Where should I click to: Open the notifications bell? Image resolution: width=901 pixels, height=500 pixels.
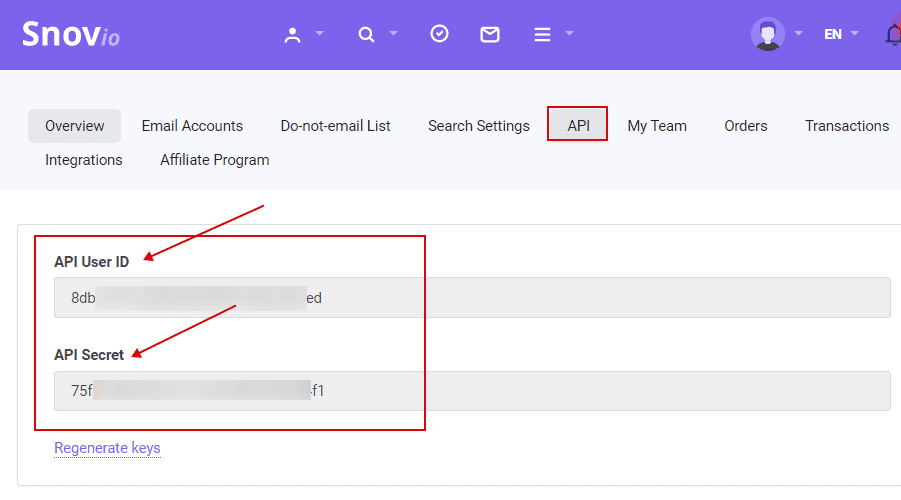(x=892, y=35)
